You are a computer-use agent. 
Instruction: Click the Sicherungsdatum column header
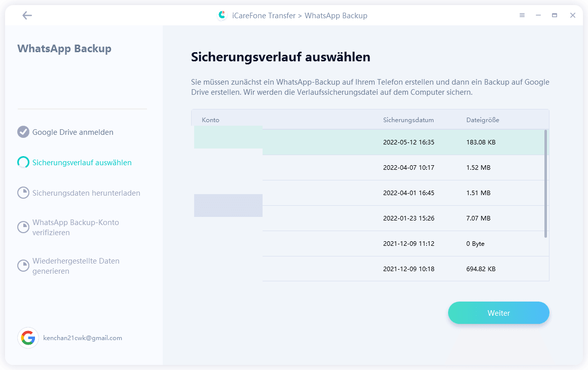click(409, 120)
